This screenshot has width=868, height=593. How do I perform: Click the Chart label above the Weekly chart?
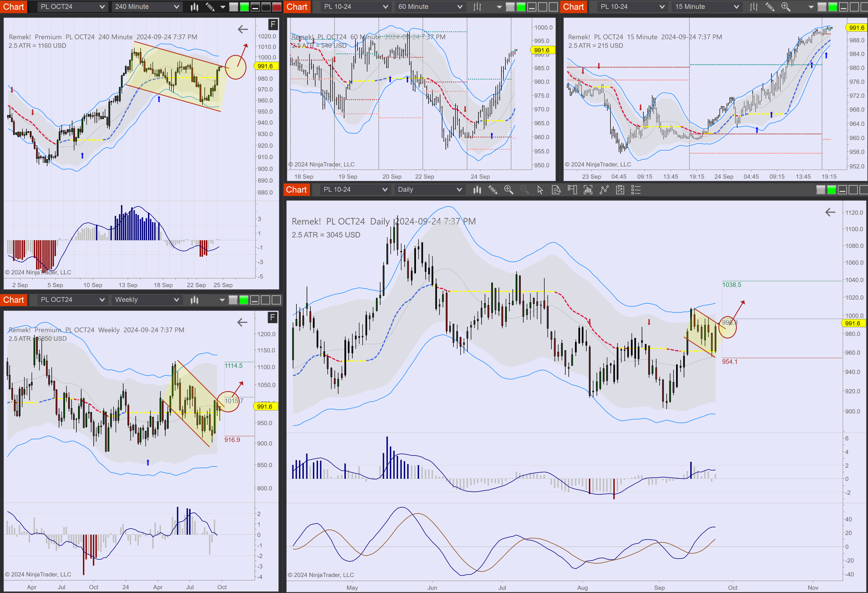pos(14,300)
